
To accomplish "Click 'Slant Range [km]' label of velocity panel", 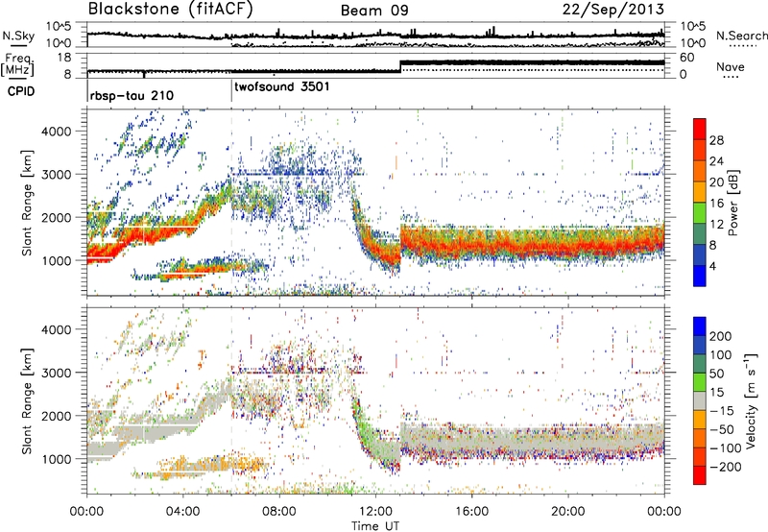I will [x=27, y=401].
